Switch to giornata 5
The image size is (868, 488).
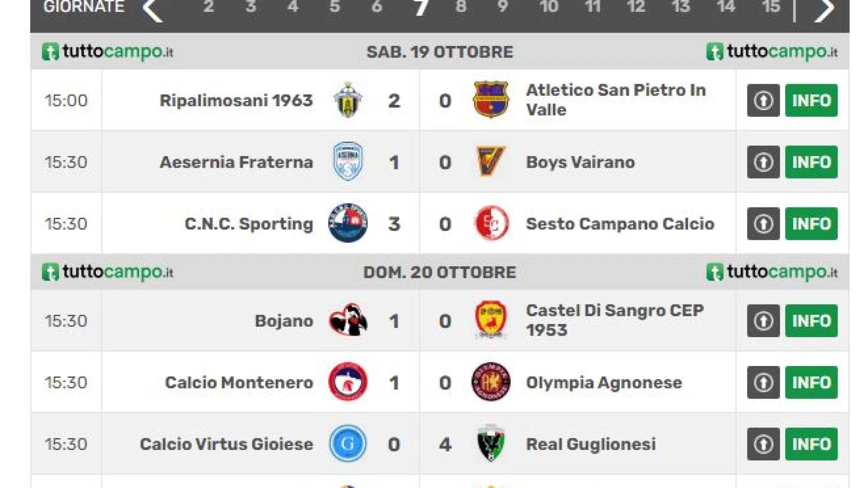[335, 7]
